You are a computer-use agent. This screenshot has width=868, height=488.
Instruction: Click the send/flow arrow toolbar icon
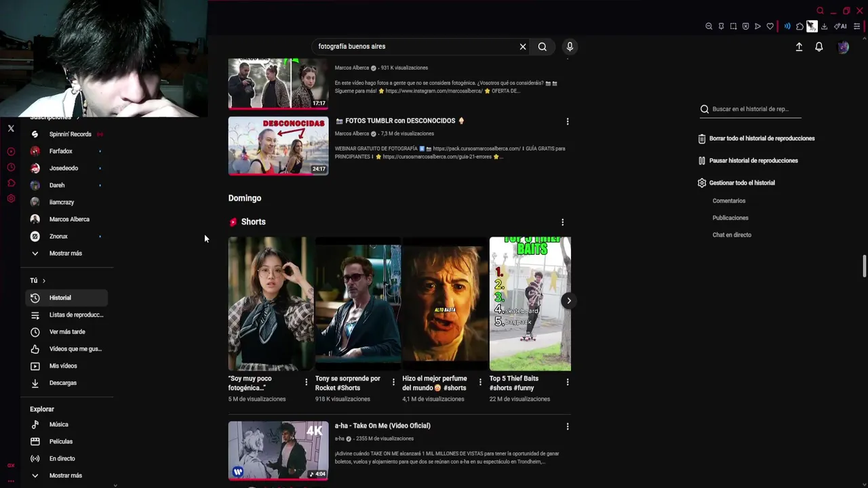point(757,26)
